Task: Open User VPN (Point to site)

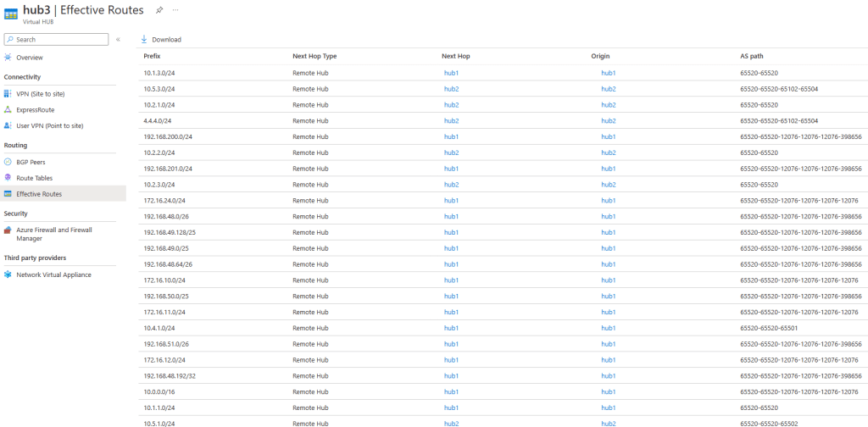Action: [49, 125]
